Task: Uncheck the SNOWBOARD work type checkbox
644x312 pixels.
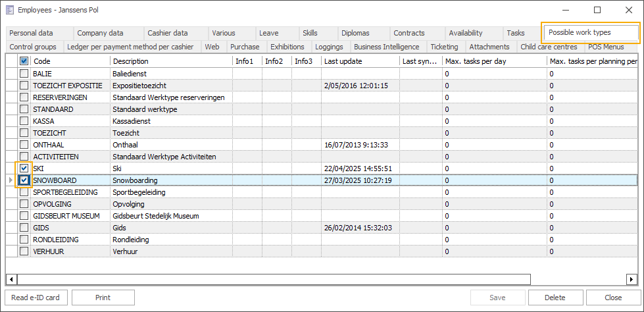Action: pos(24,180)
